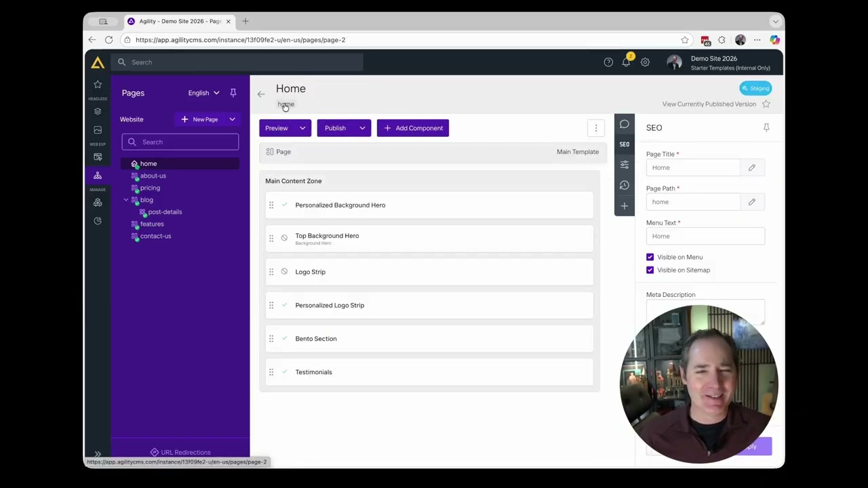Screen dimensions: 868x488
Task: Open the version History icon
Action: pos(625,185)
